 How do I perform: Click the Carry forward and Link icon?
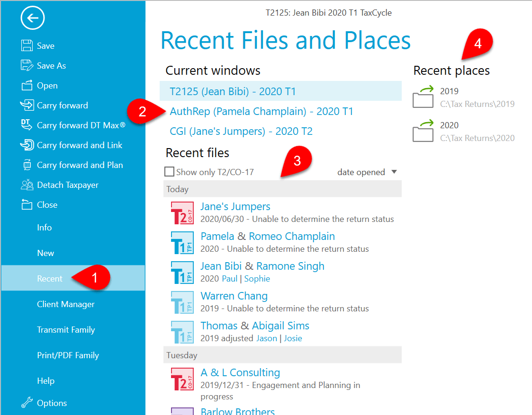pos(27,145)
